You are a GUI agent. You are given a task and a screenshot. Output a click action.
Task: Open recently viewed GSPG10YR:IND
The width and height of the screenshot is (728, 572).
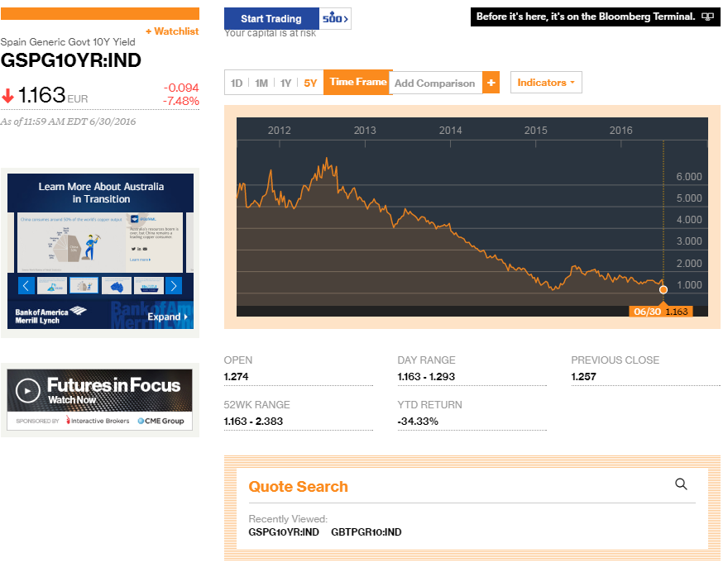[x=284, y=532]
